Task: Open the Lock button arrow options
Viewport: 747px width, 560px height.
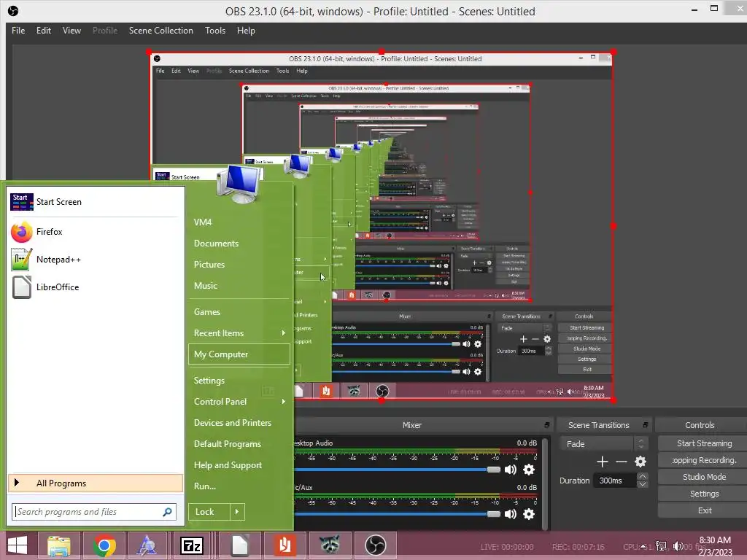Action: click(237, 512)
